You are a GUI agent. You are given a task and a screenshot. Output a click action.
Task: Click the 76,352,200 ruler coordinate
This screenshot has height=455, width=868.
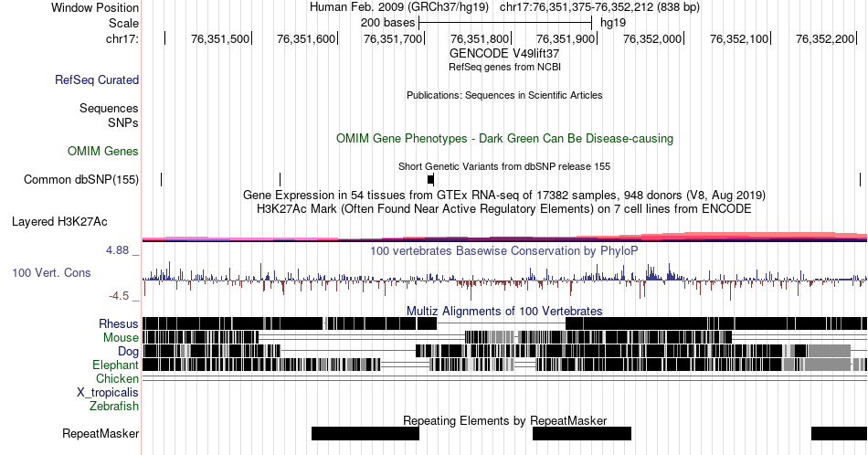[825, 38]
